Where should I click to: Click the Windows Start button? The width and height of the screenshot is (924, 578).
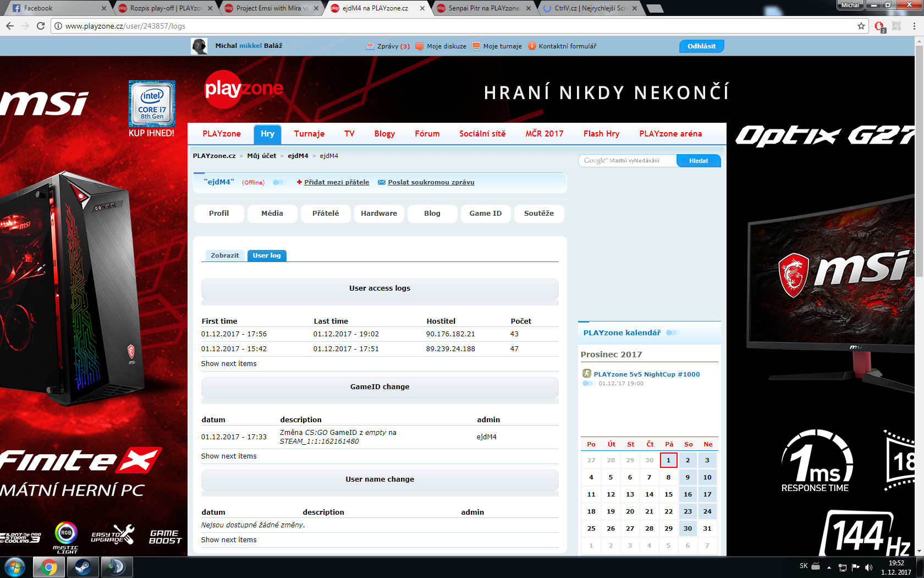15,567
